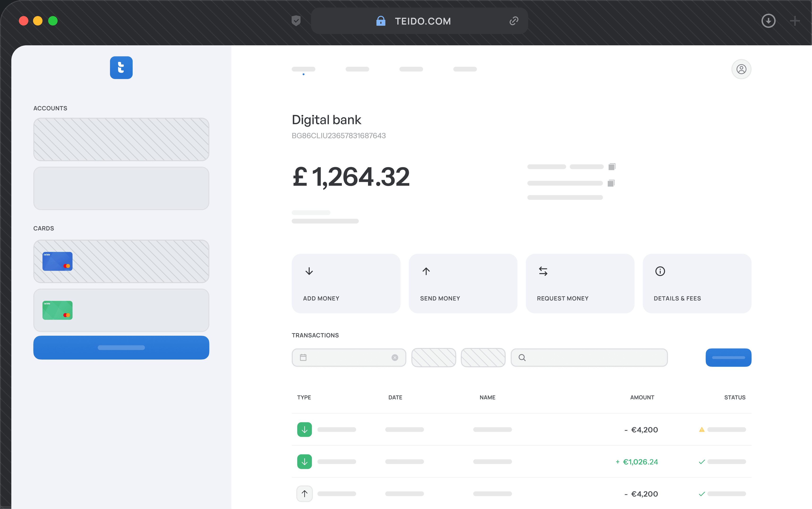Image resolution: width=812 pixels, height=509 pixels.
Task: Open the first hatched transaction filter dropdown
Action: pyautogui.click(x=434, y=357)
